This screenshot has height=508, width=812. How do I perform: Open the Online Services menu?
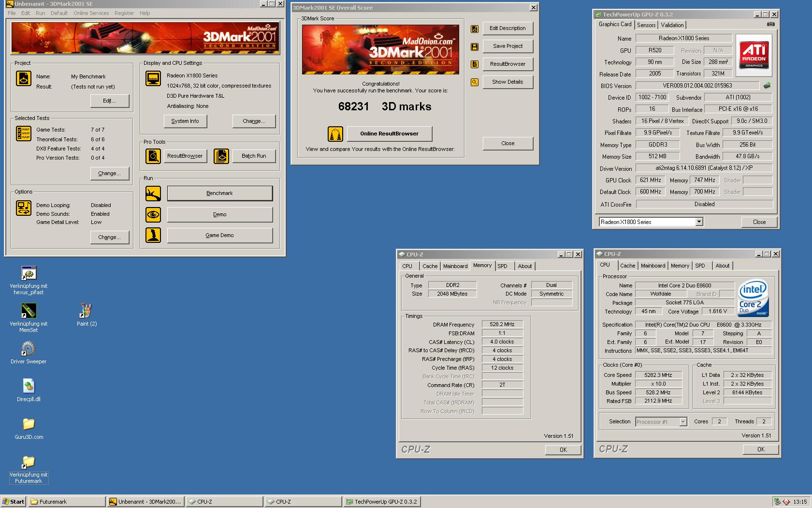point(91,13)
